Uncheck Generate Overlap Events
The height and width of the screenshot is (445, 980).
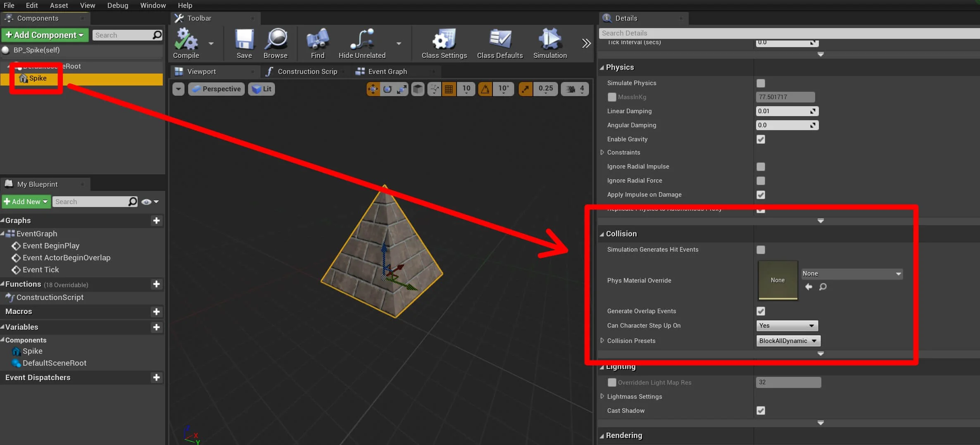[760, 311]
